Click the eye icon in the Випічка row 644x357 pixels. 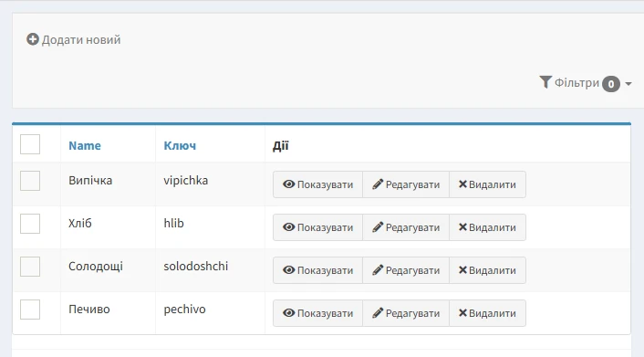coord(289,184)
